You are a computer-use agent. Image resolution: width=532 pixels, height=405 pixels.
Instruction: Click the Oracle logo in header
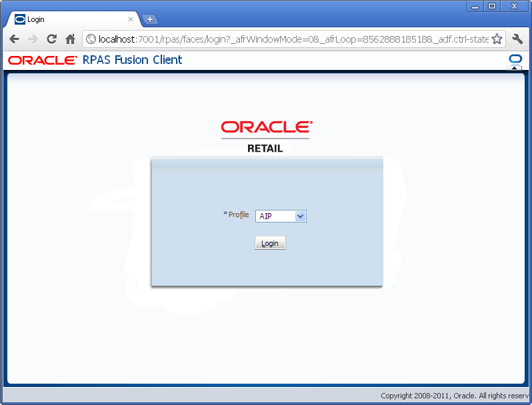coord(43,61)
